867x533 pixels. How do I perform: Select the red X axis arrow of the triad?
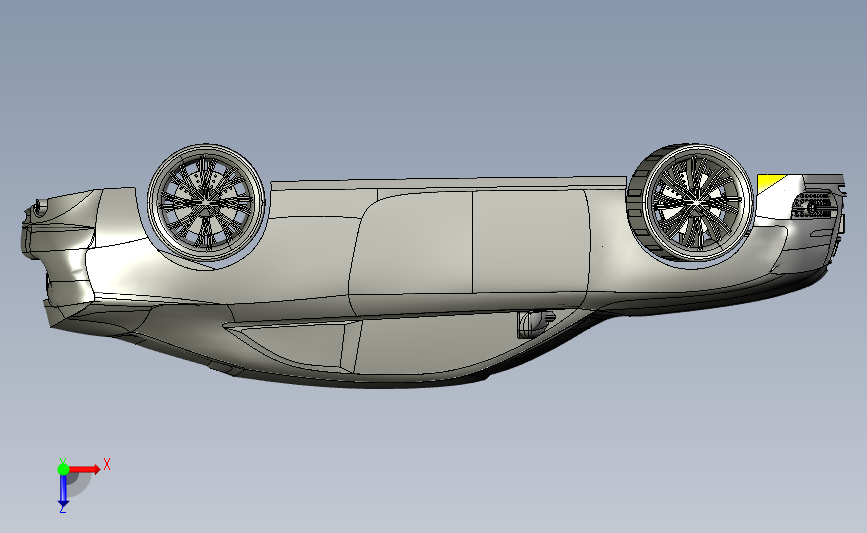(86, 469)
